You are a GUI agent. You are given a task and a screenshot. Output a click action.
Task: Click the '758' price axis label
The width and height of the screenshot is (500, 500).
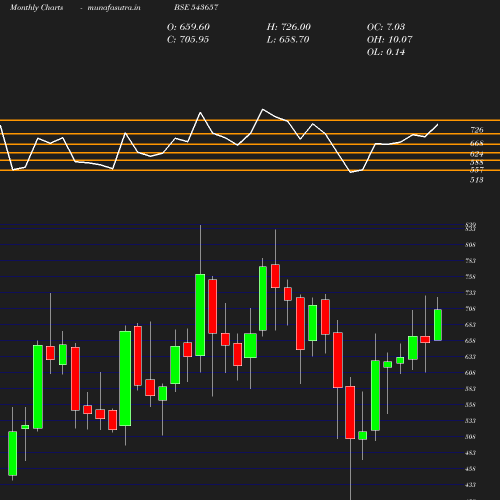coord(470,277)
